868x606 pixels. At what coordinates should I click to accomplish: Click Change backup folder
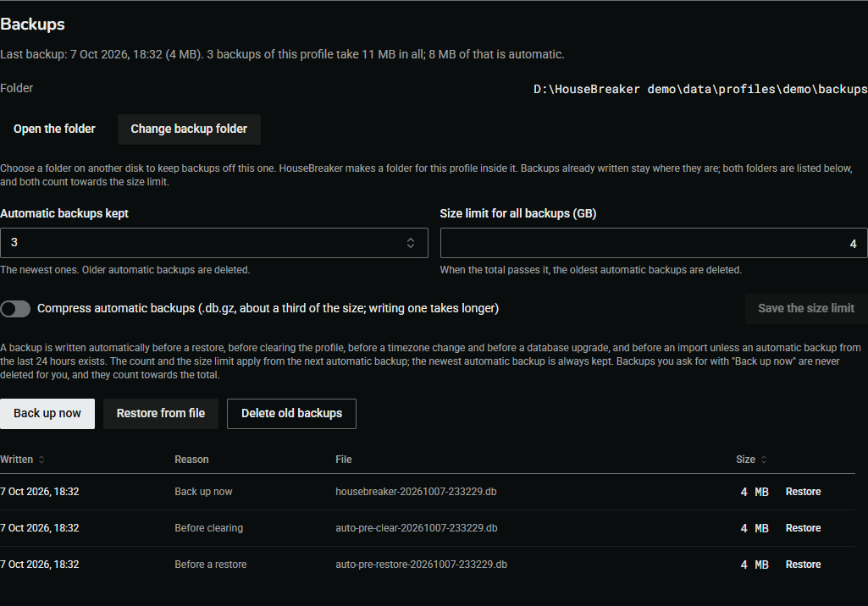tap(189, 129)
